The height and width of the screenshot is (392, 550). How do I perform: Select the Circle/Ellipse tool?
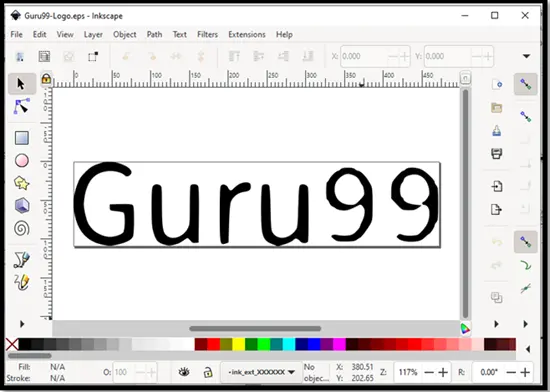(22, 161)
